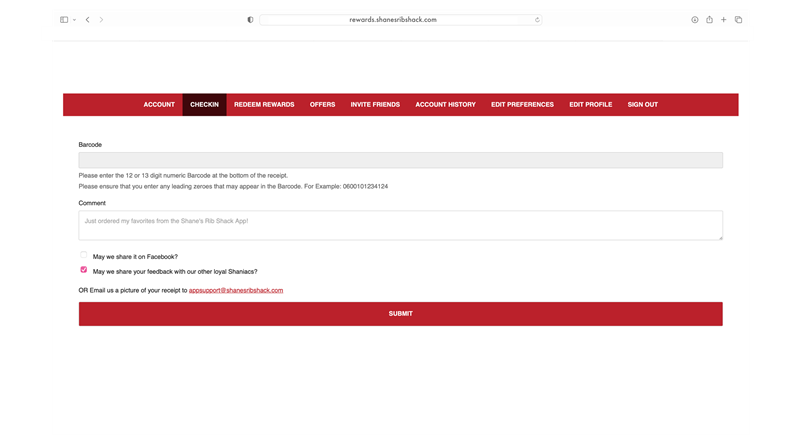Screen dimensions: 794x448
Task: Open a new tab with the plus icon
Action: [x=724, y=20]
